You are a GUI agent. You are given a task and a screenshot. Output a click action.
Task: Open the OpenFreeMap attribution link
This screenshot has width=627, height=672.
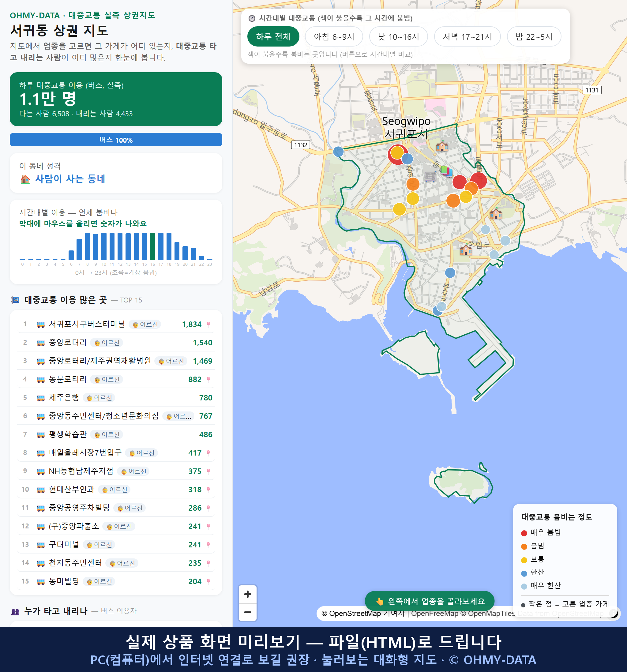click(x=434, y=614)
